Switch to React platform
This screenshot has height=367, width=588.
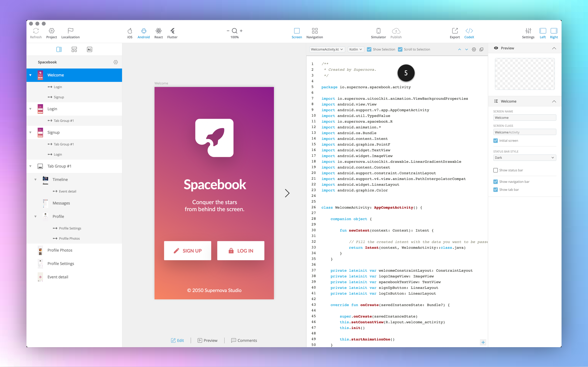pos(158,31)
